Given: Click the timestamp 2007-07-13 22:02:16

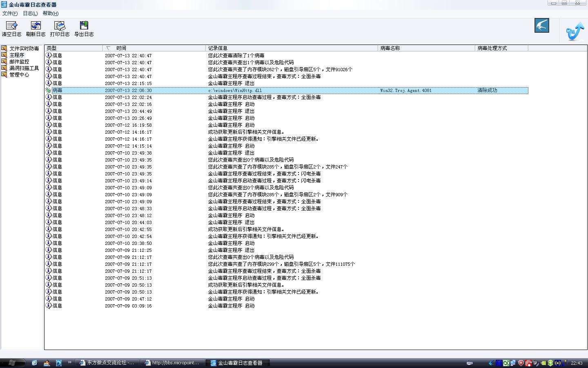Looking at the screenshot, I should point(128,104).
